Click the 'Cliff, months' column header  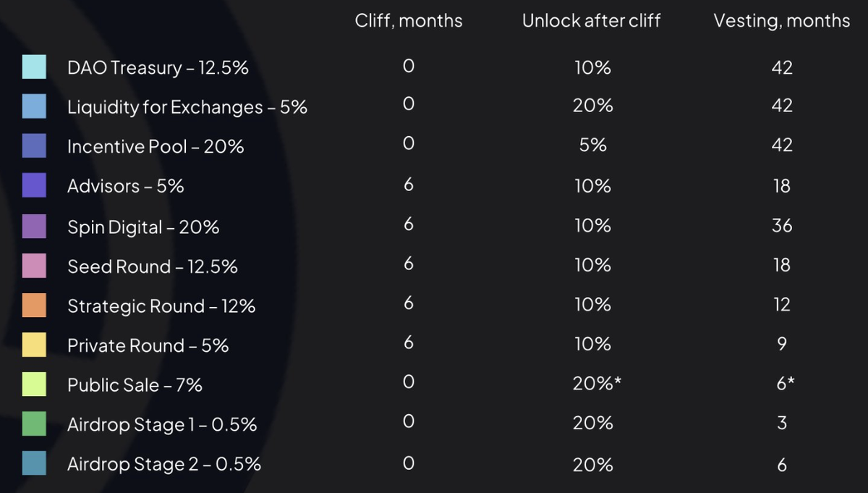(x=408, y=21)
